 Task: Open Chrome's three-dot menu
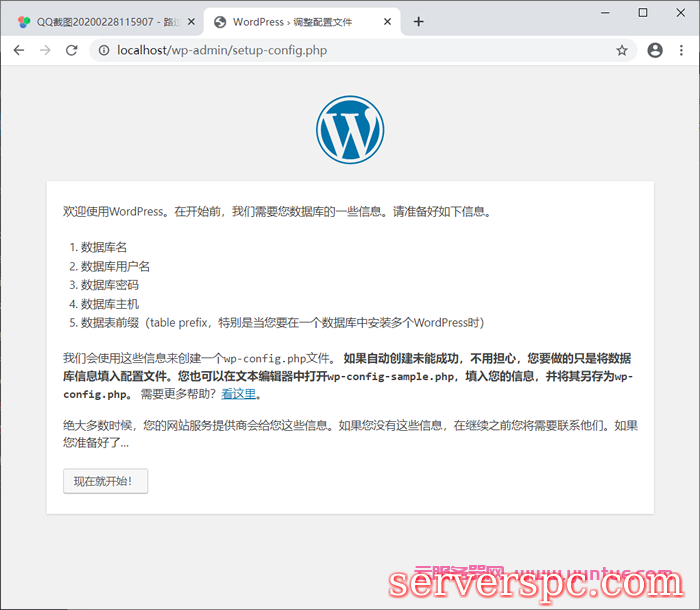coord(683,50)
